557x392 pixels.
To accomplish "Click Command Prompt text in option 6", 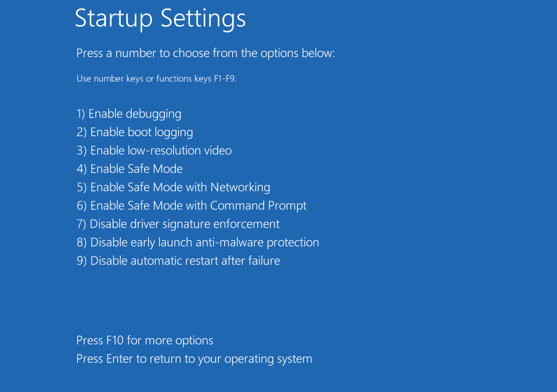I will pos(258,206).
